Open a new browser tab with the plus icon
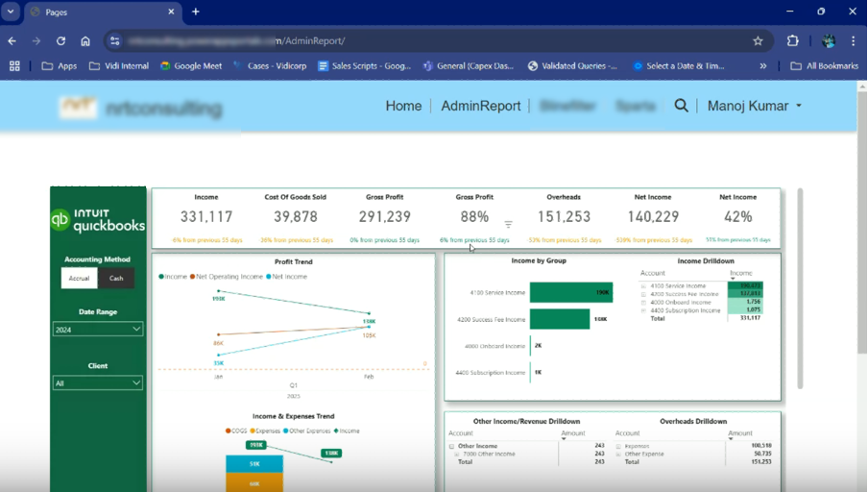This screenshot has height=492, width=868. pos(196,12)
